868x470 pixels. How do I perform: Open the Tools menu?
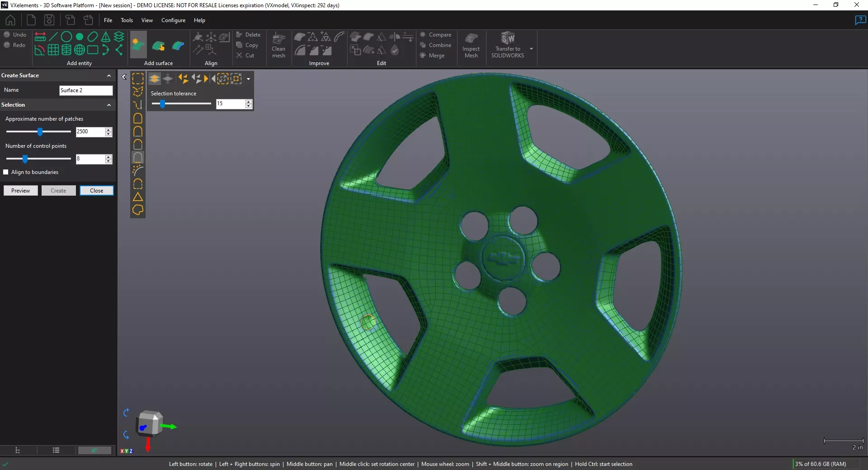127,20
